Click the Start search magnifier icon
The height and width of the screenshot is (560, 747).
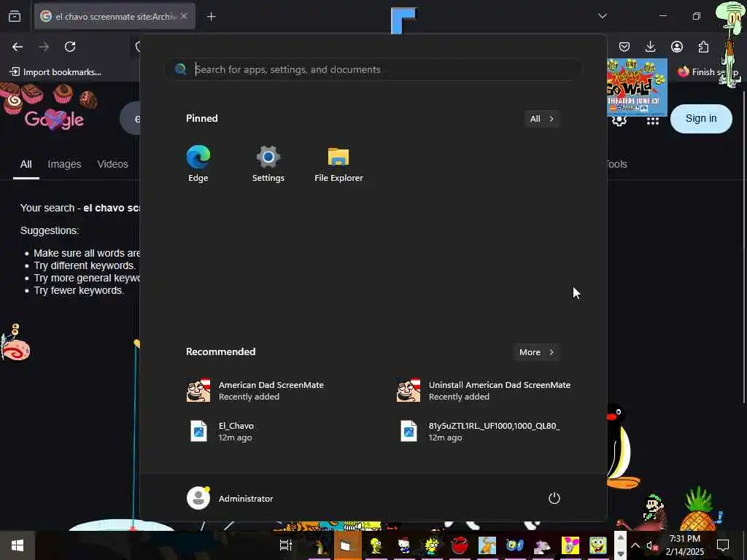tap(181, 69)
